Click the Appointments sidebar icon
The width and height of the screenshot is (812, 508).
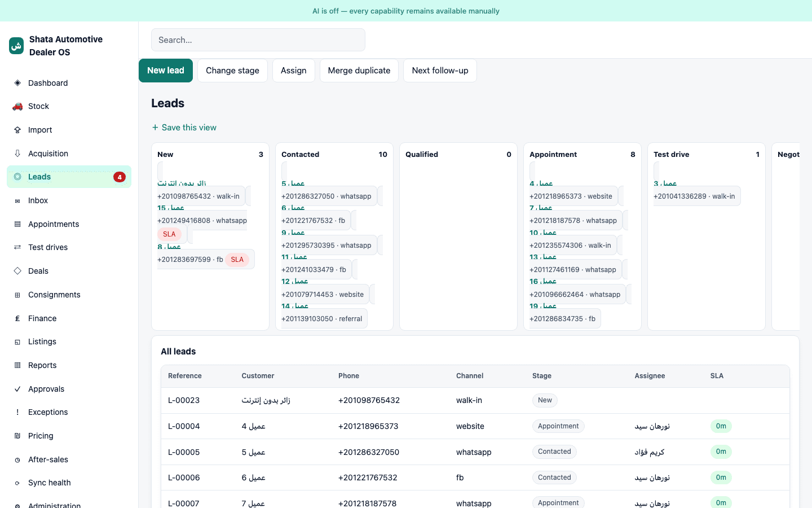pos(17,224)
